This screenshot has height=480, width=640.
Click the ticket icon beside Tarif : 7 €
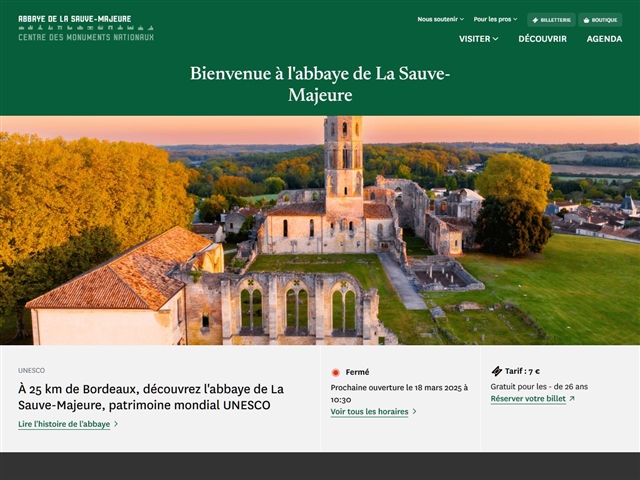[496, 371]
